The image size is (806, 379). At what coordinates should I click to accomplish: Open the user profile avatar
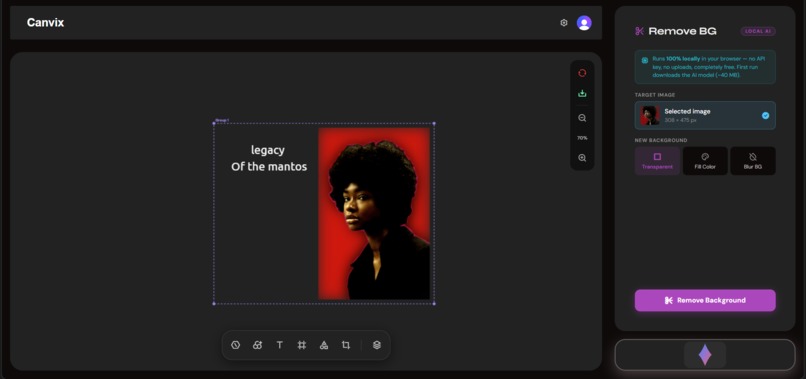click(x=584, y=23)
